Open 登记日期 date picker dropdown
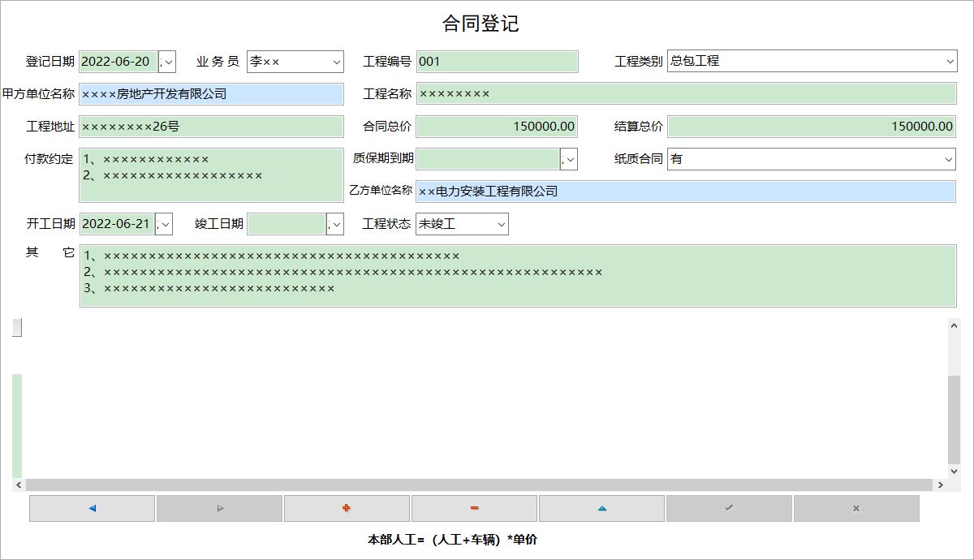 167,62
